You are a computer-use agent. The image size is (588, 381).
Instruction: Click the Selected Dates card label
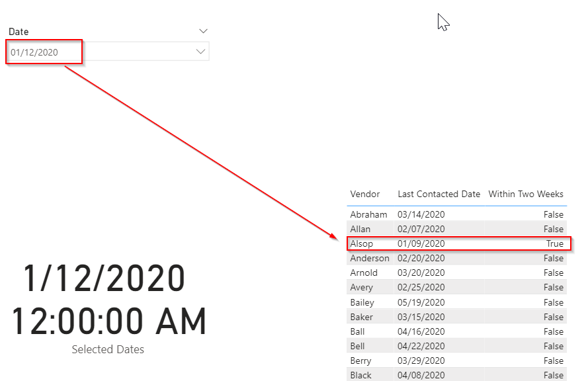pos(108,349)
